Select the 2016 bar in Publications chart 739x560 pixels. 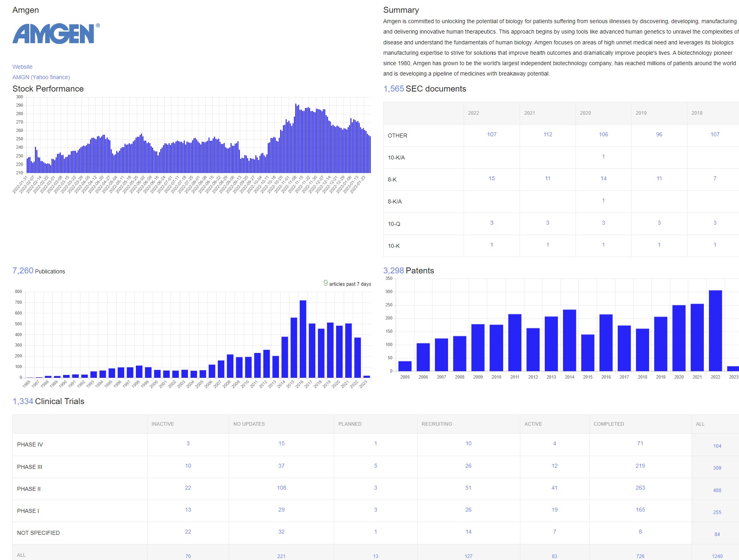[x=303, y=339]
